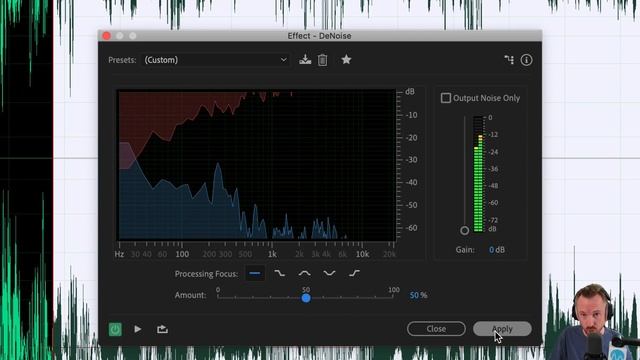Click the Gain slider knob
Image resolution: width=640 pixels, height=360 pixels.
pos(464,231)
